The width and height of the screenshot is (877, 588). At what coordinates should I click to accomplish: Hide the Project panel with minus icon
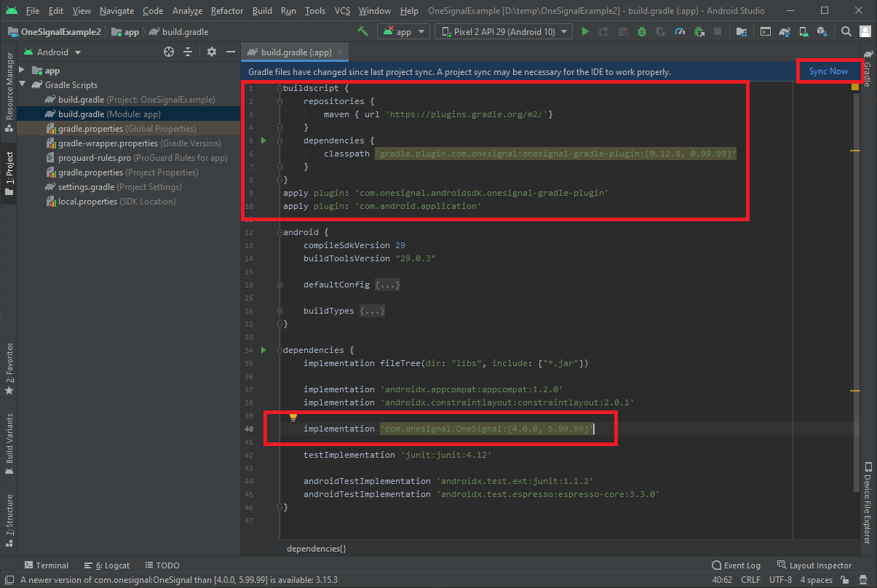coord(230,52)
